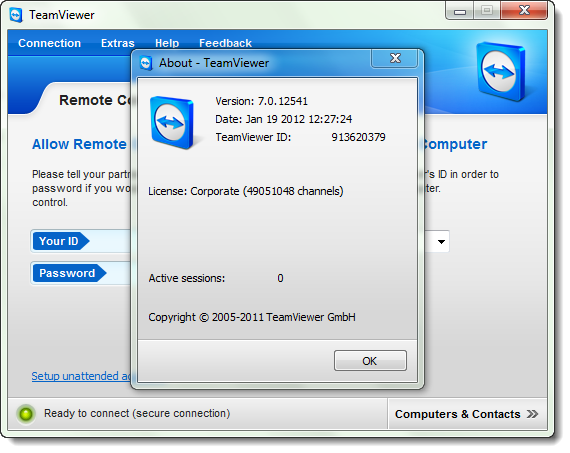Click the green connection status indicator
Viewport: 570px width, 453px height.
[26, 414]
